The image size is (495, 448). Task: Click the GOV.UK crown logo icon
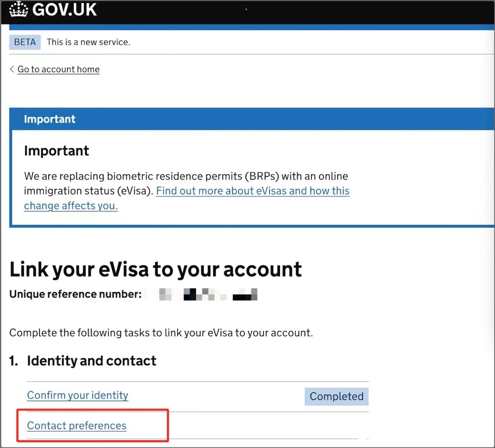coord(19,9)
